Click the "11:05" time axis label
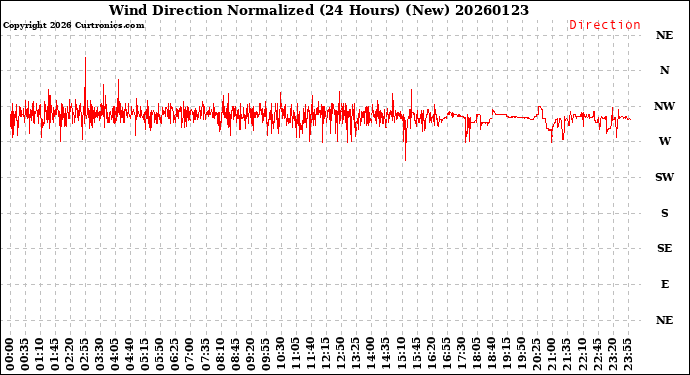The image size is (690, 375). pyautogui.click(x=296, y=355)
